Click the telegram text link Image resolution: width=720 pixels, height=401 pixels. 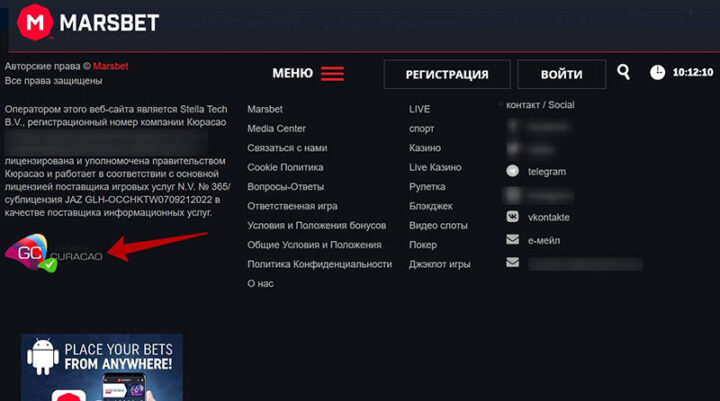pyautogui.click(x=547, y=172)
